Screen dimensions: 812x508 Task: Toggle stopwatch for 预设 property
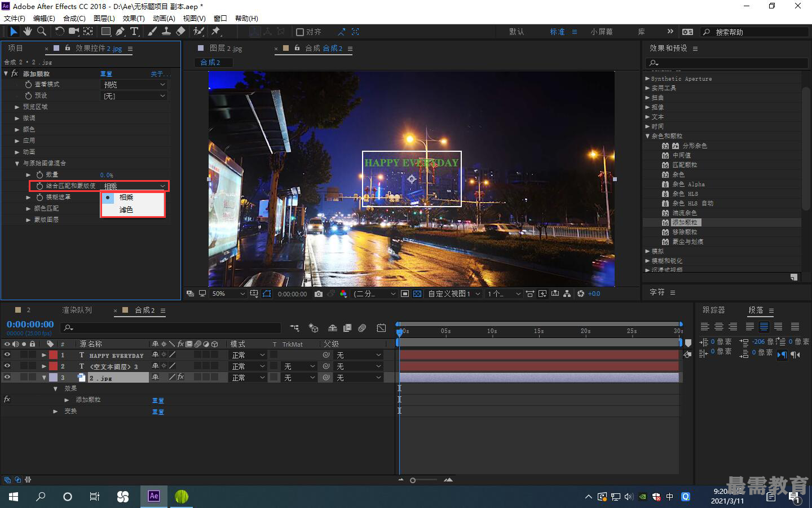click(x=28, y=95)
